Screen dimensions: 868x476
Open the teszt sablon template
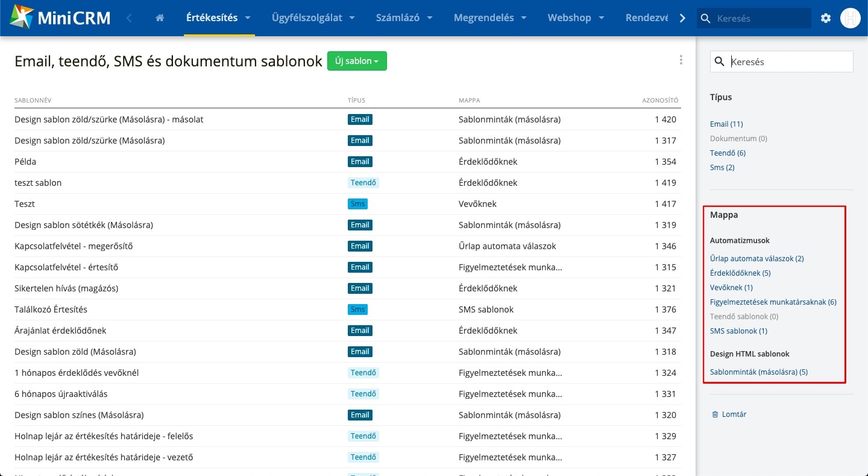pos(38,183)
